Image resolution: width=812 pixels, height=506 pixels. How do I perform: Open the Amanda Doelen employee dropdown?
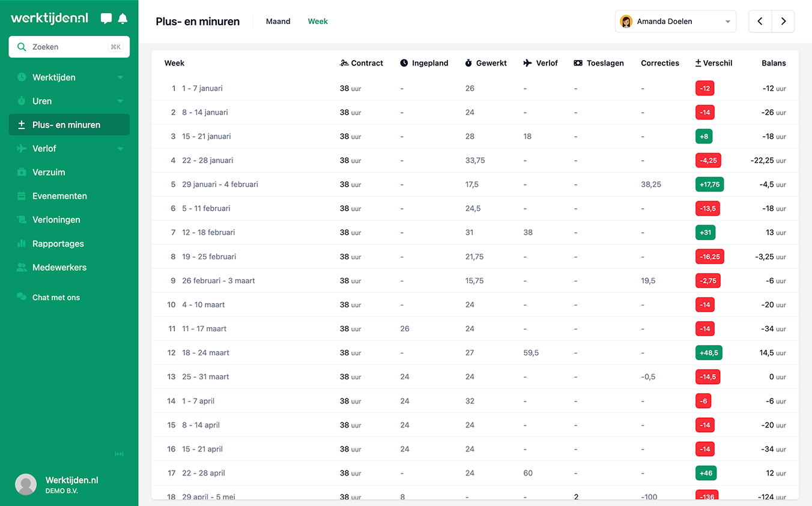pyautogui.click(x=676, y=22)
